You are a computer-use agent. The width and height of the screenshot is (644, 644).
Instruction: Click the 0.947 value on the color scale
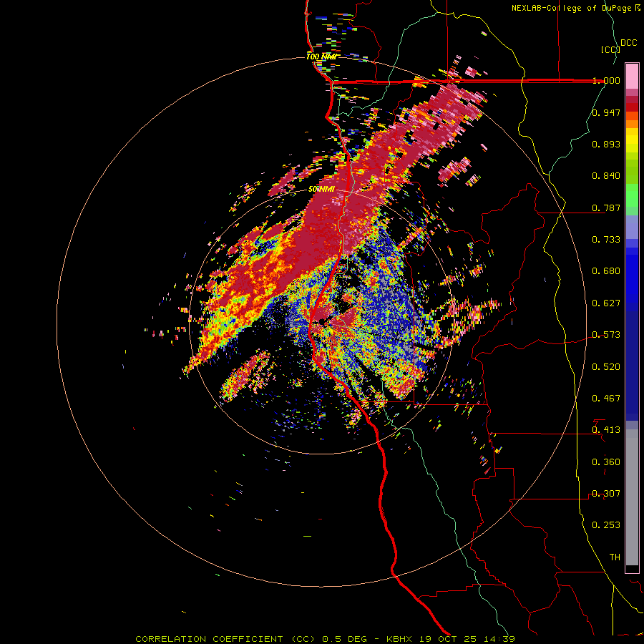(x=606, y=112)
